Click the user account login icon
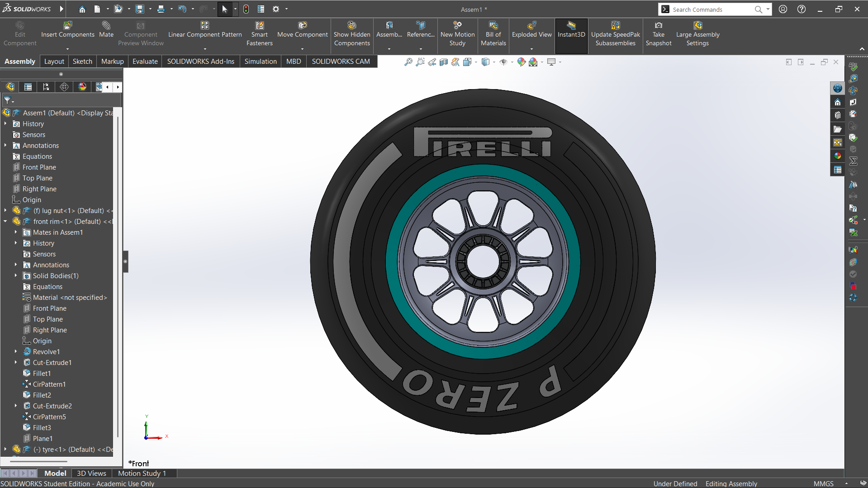The width and height of the screenshot is (868, 488). [783, 9]
